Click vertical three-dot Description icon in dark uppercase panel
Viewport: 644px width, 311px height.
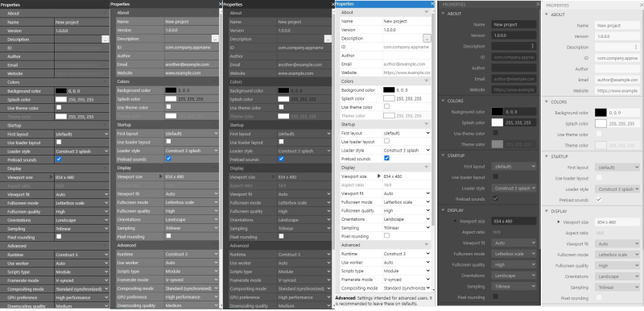533,46
